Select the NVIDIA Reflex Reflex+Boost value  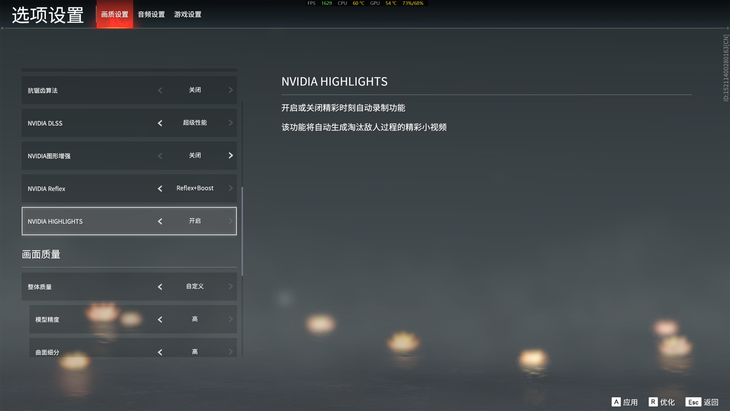(x=195, y=188)
